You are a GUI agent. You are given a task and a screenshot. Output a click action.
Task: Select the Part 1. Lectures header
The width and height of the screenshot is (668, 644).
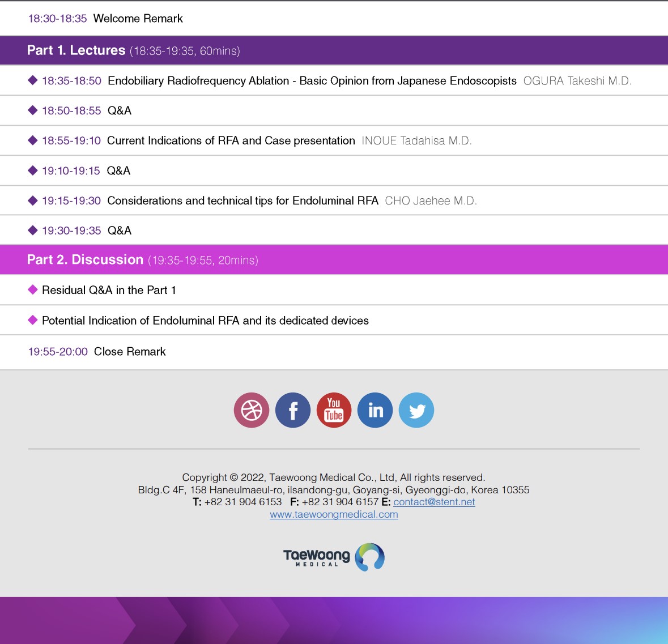(76, 50)
